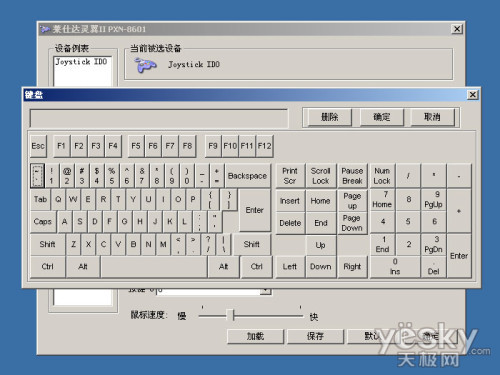Click the F12 key

pos(264,146)
